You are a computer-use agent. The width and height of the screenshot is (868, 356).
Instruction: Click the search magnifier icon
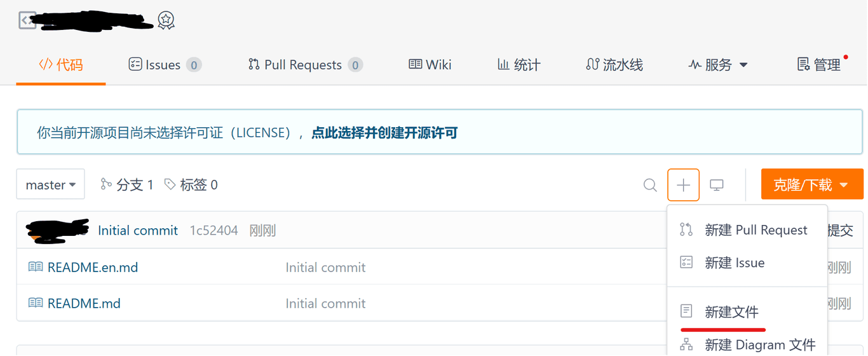point(649,185)
